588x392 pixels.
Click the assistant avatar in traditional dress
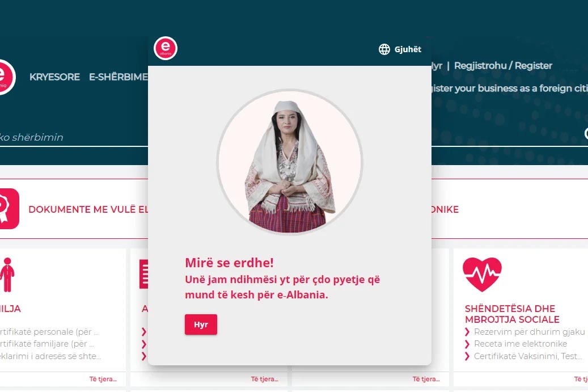coord(290,162)
